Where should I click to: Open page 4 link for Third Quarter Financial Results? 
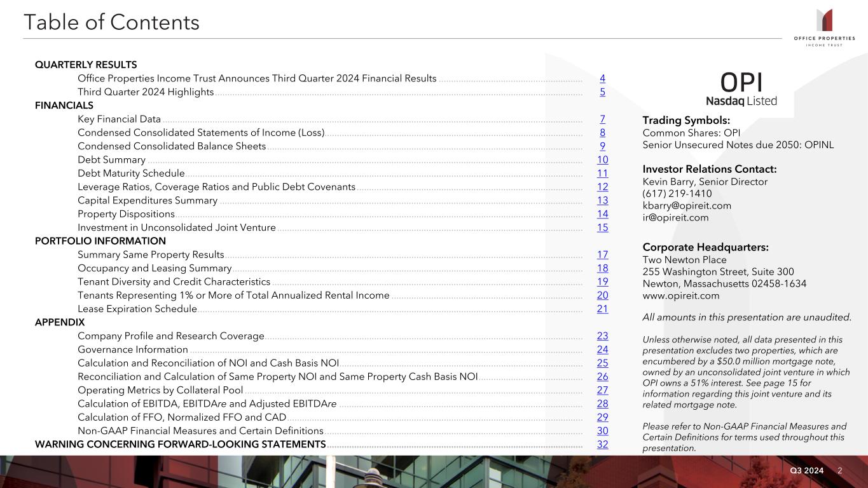tap(602, 79)
